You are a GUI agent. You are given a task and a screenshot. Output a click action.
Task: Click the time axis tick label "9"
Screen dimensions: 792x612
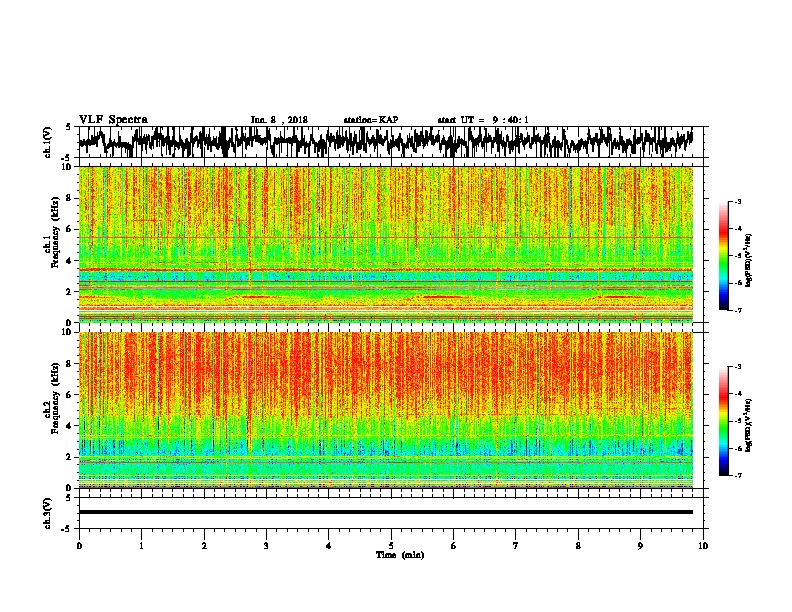640,546
